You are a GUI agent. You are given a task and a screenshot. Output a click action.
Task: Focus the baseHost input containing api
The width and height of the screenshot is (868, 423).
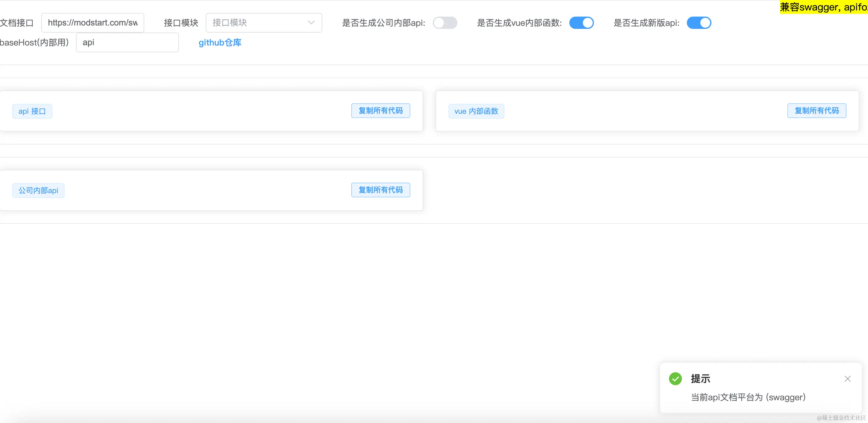[x=127, y=42]
